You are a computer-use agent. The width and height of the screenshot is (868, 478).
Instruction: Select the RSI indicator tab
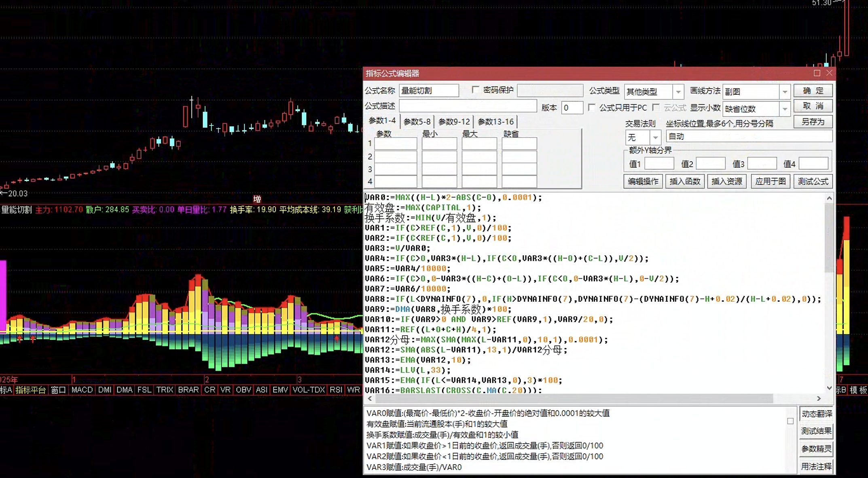(336, 390)
